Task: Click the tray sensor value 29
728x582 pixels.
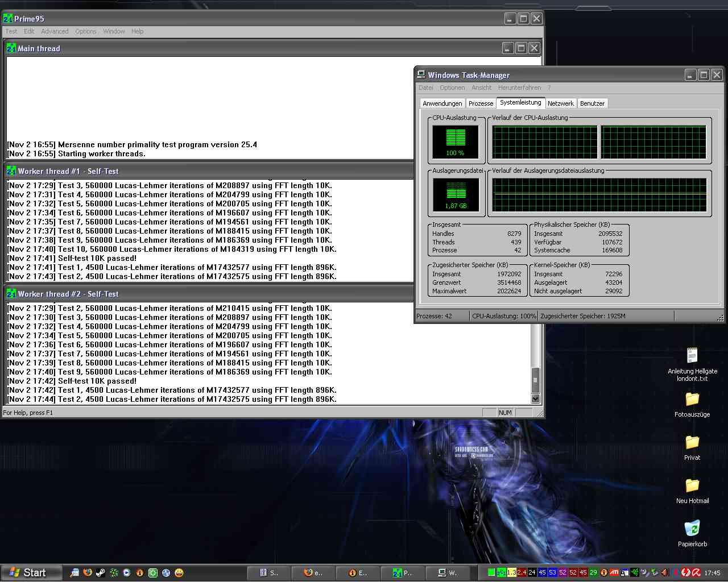Action: coord(594,572)
